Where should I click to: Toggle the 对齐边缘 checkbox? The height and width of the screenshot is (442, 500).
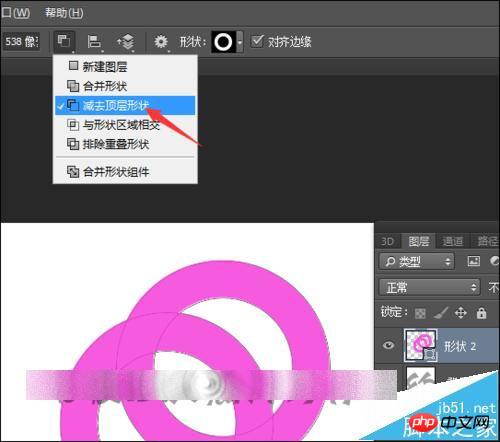tap(257, 41)
